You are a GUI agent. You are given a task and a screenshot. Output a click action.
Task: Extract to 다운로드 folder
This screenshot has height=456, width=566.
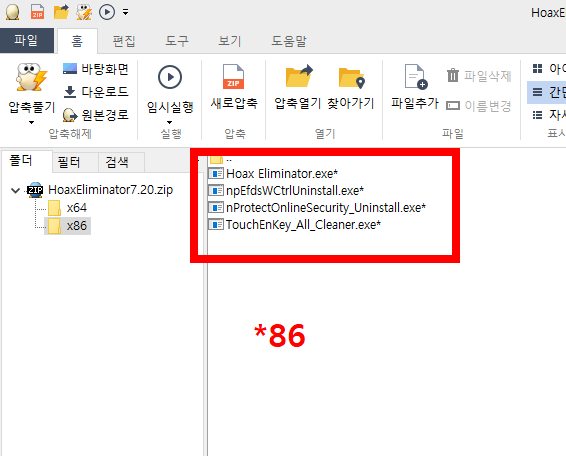[96, 92]
